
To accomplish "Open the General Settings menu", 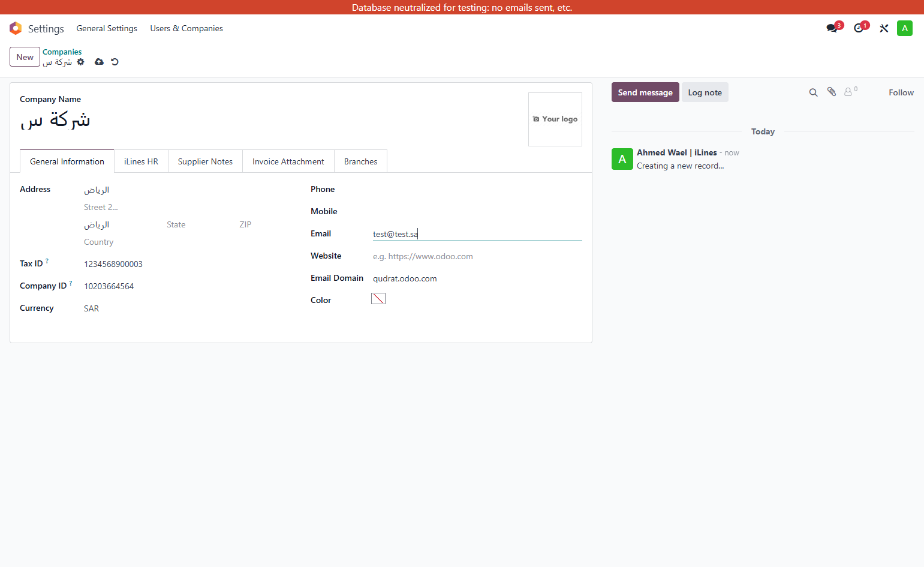I will [x=107, y=28].
